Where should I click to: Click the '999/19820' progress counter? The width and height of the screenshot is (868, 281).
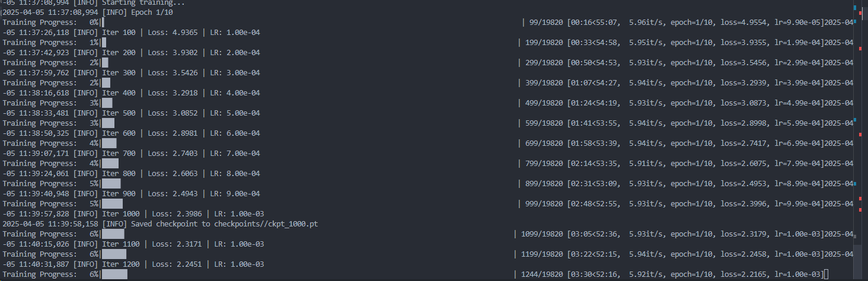(x=544, y=203)
